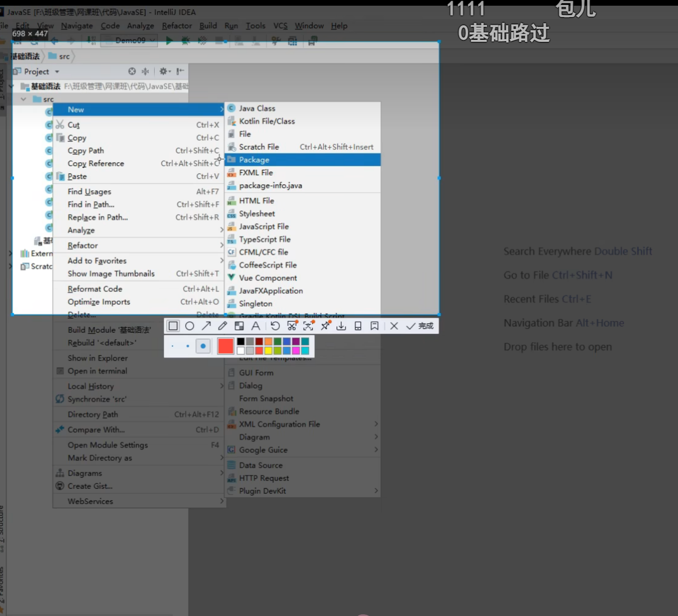The image size is (678, 616).
Task: Choose the medium brush size dot
Action: pyautogui.click(x=187, y=346)
